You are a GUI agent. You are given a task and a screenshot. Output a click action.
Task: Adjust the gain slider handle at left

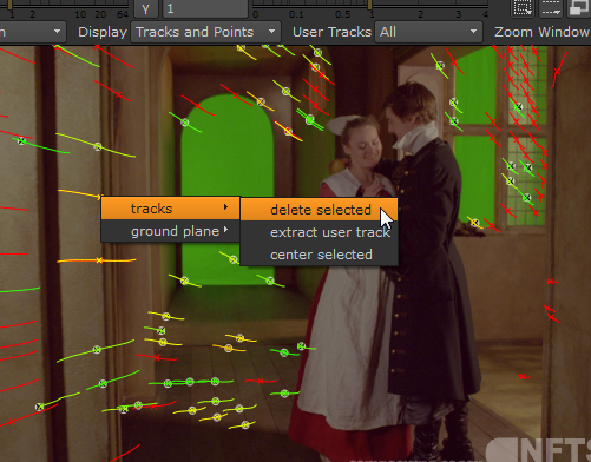10,4
